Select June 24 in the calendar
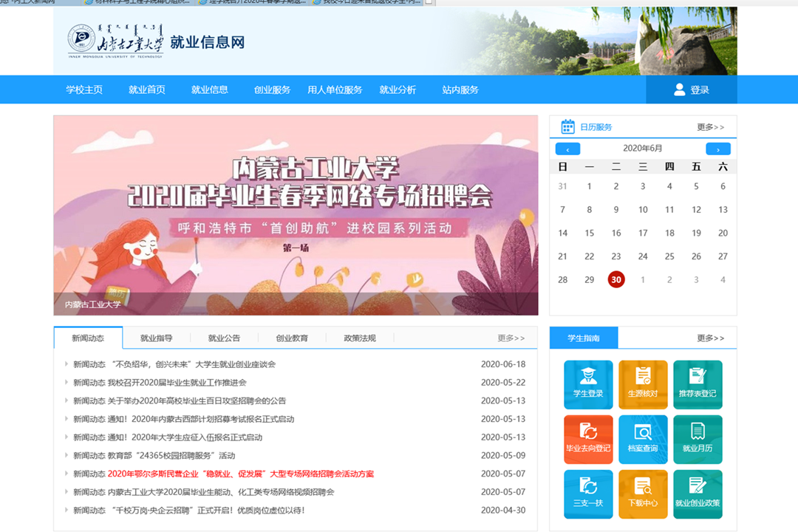This screenshot has height=532, width=798. click(643, 256)
